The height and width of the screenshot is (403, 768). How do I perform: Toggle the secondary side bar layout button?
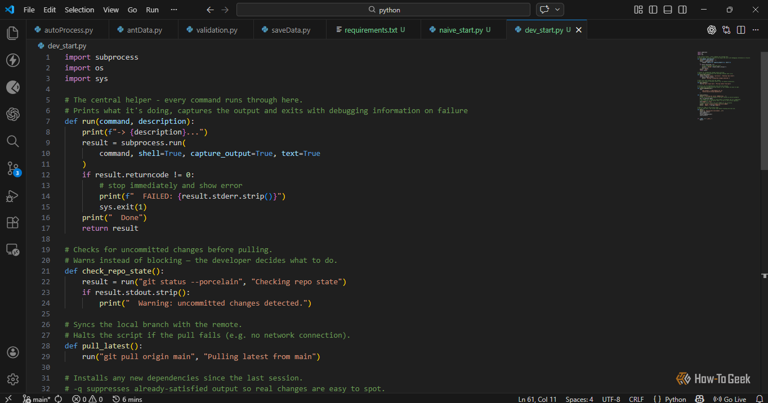pos(682,10)
